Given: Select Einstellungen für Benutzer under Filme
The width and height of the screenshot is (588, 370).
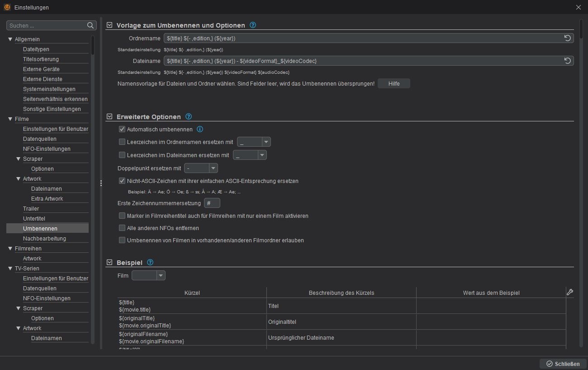Looking at the screenshot, I should pyautogui.click(x=56, y=129).
